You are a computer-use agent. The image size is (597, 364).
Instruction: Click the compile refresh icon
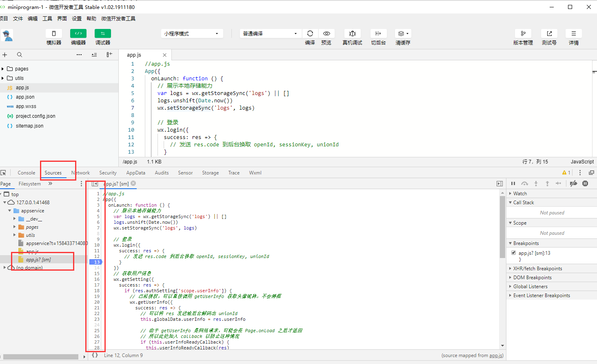point(310,33)
